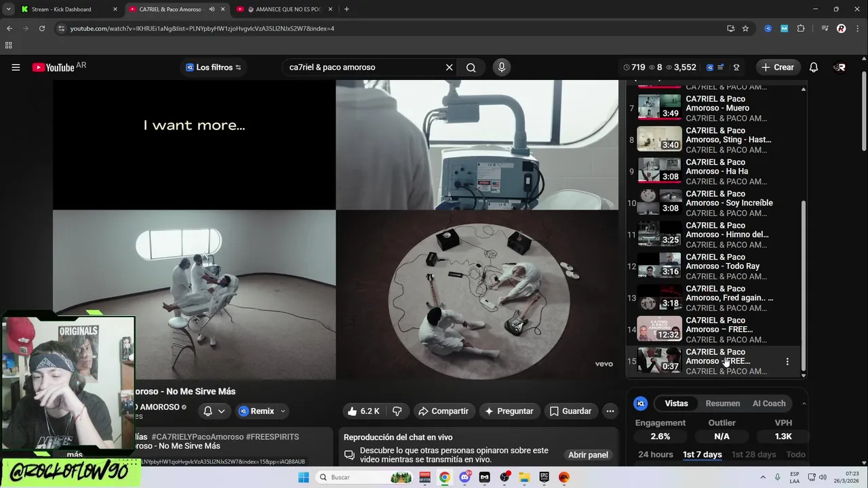This screenshot has width=868, height=488.
Task: Open Los filtros filter options
Action: tap(213, 67)
